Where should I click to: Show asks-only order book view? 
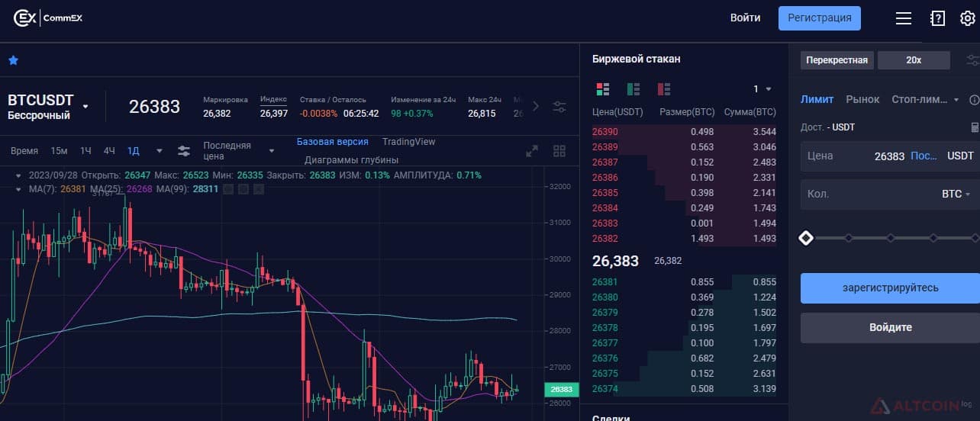click(664, 89)
